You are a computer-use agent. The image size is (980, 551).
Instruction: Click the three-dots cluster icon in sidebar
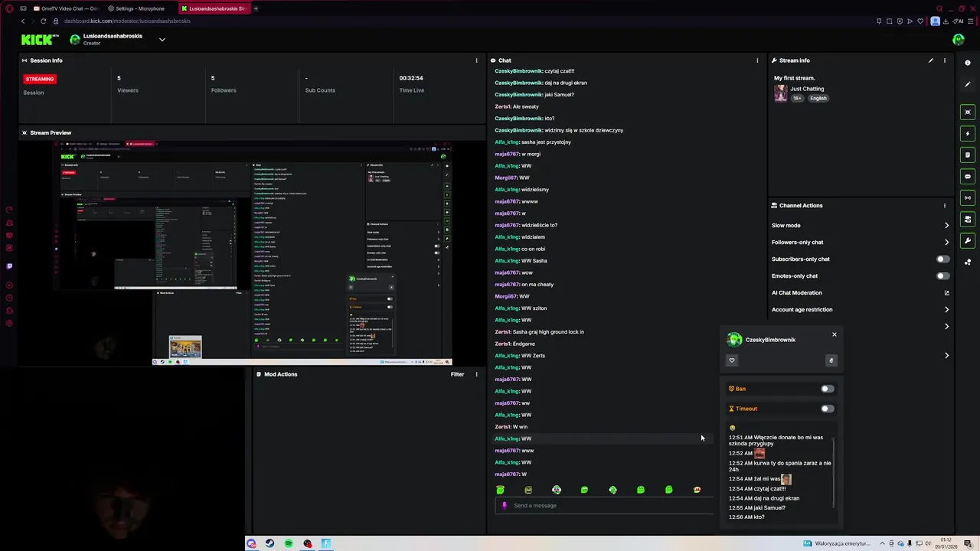968,262
